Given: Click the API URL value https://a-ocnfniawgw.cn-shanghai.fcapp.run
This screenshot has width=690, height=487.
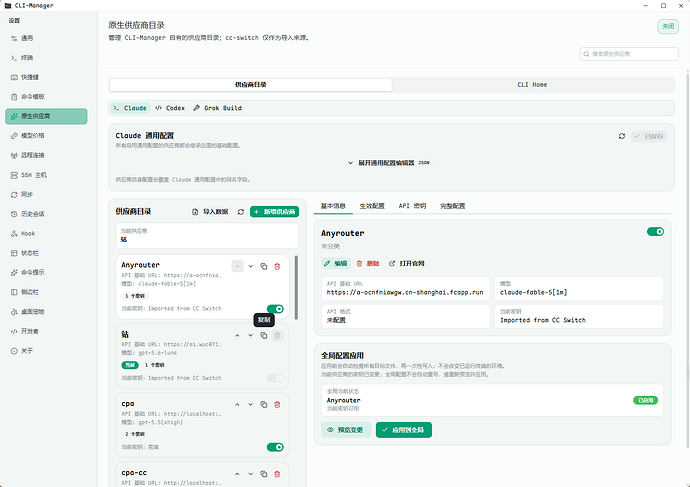Looking at the screenshot, I should coord(405,292).
